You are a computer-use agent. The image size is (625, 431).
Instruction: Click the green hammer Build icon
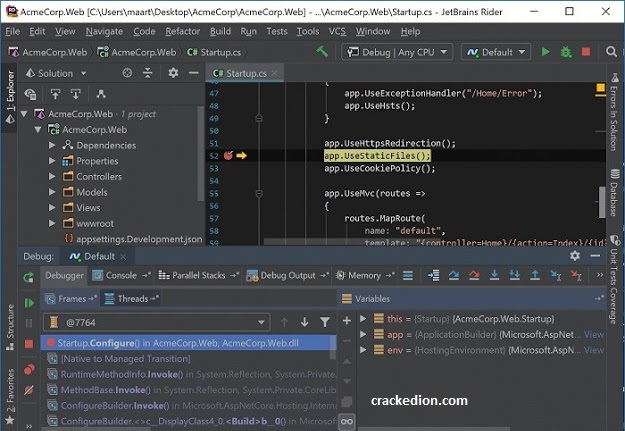click(322, 52)
